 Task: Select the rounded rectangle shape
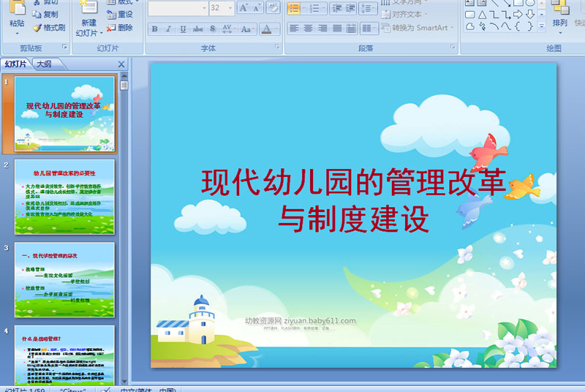470,15
